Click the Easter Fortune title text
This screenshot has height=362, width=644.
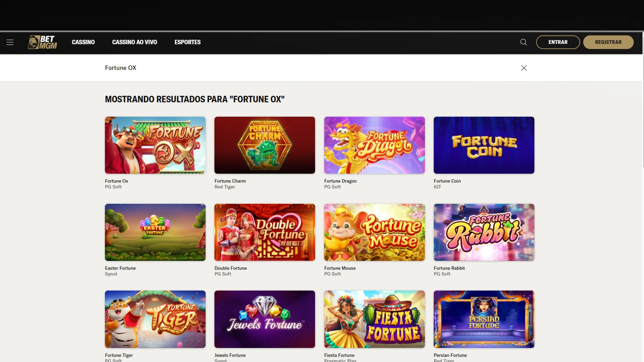click(x=120, y=268)
